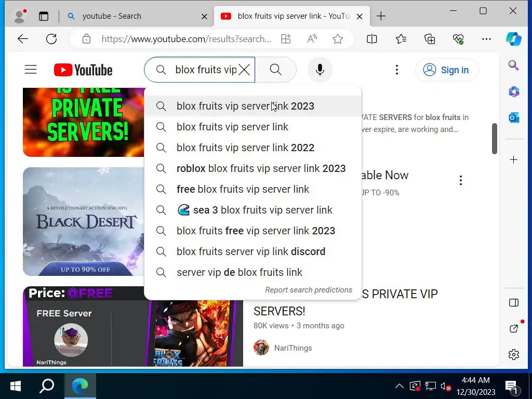532x399 pixels.
Task: Open the apps available icon in address bar
Action: 286,39
